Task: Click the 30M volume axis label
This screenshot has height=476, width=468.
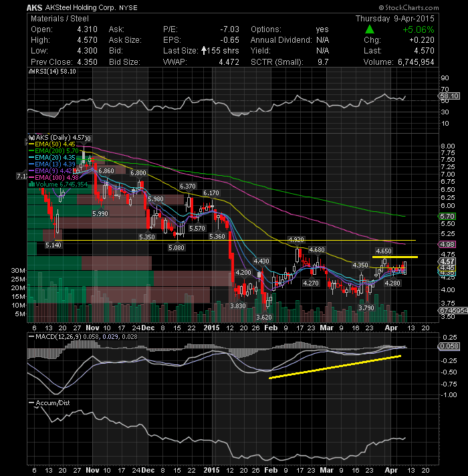Action: (18, 271)
